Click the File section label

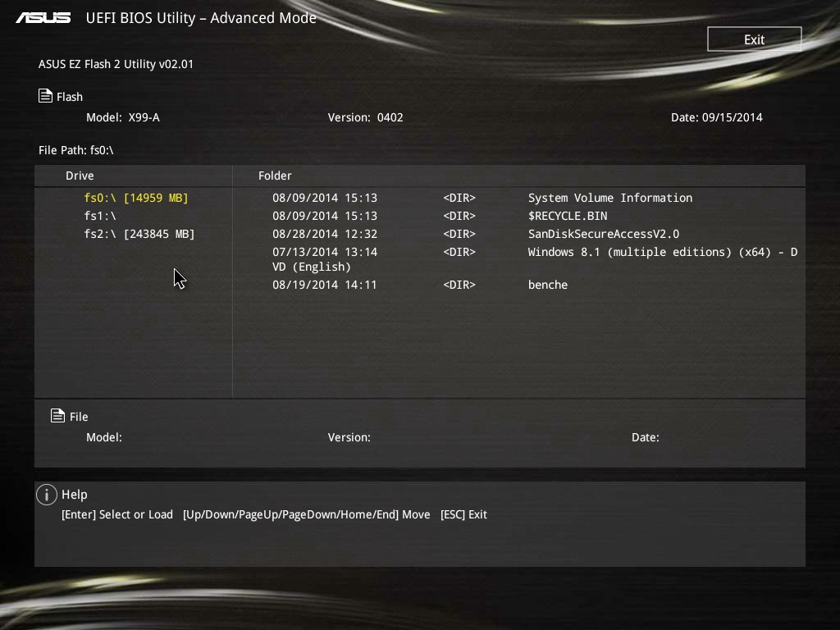tap(79, 417)
